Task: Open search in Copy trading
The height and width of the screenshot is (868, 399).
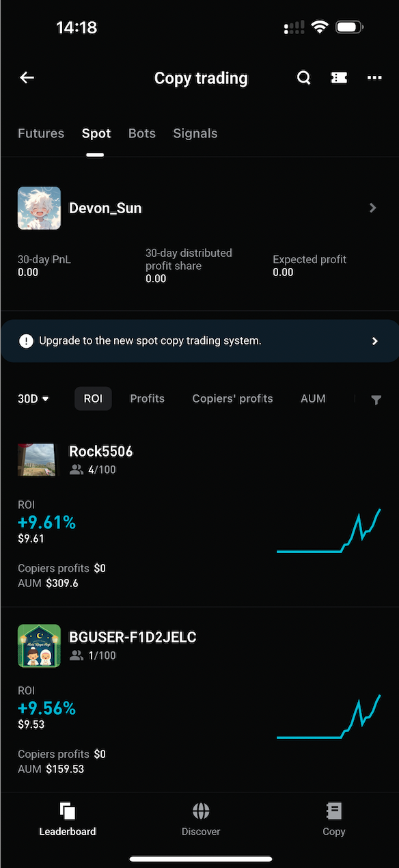Action: coord(303,78)
